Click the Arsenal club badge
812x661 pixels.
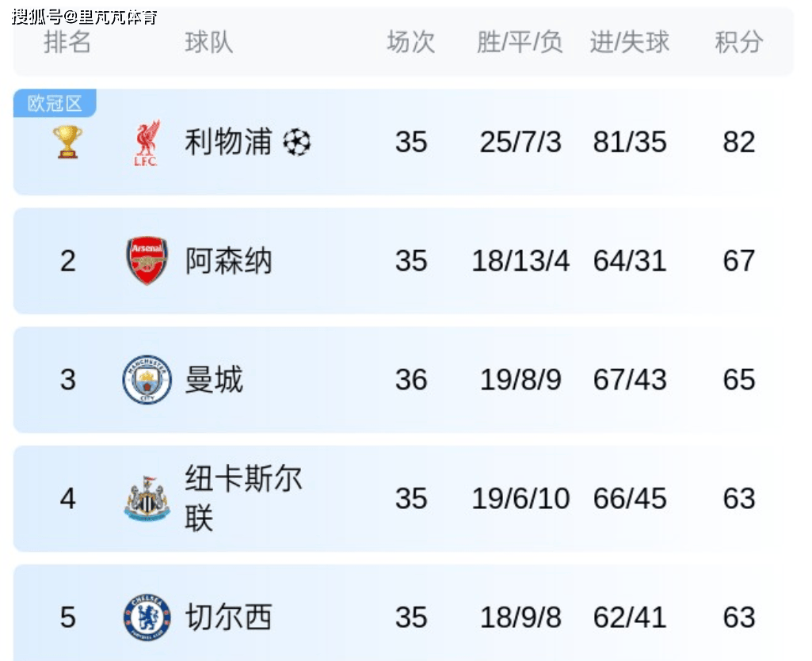point(147,261)
